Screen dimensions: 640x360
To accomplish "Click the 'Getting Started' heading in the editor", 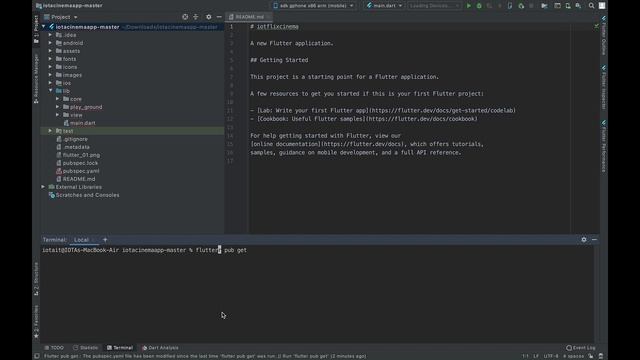I will [284, 60].
